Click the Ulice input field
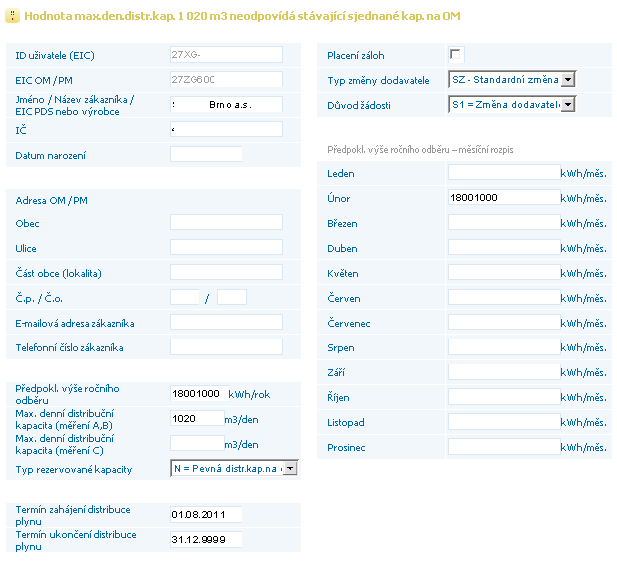This screenshot has height=561, width=617. (x=226, y=247)
